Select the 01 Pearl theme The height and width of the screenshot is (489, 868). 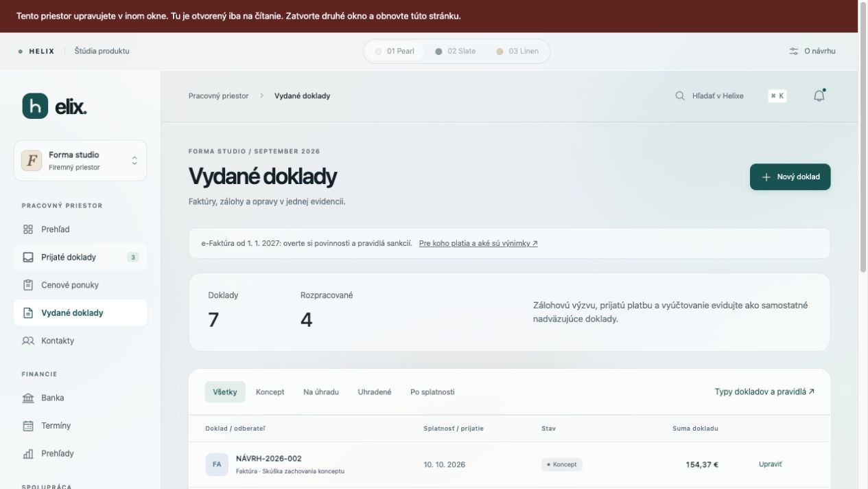[395, 52]
